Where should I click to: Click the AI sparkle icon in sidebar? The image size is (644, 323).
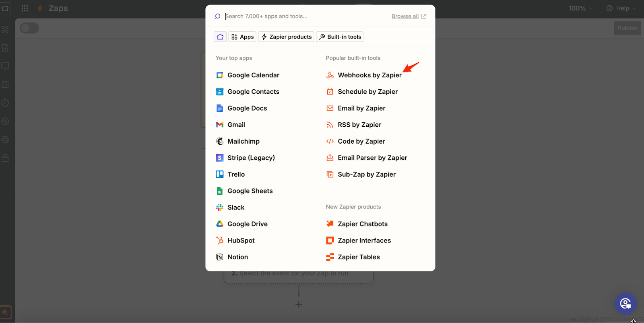tap(6, 312)
